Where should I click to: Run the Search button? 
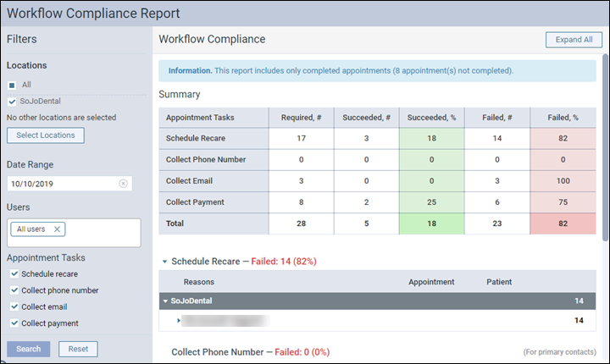click(x=29, y=349)
